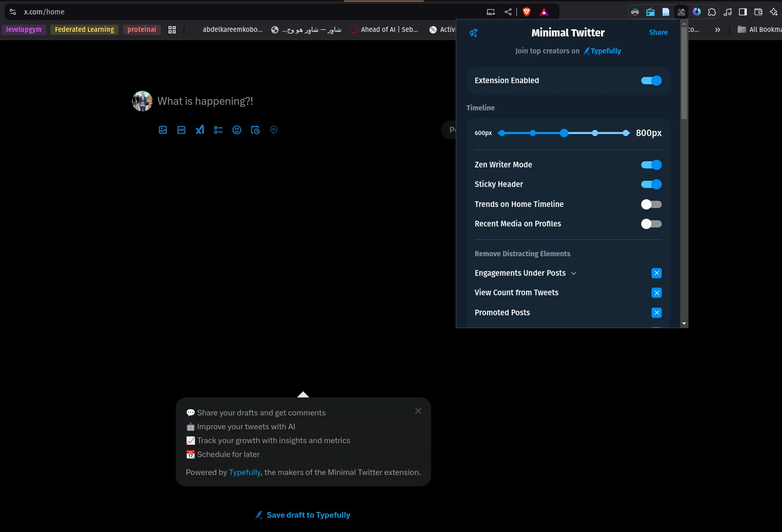Add a poll to the post

coord(218,130)
